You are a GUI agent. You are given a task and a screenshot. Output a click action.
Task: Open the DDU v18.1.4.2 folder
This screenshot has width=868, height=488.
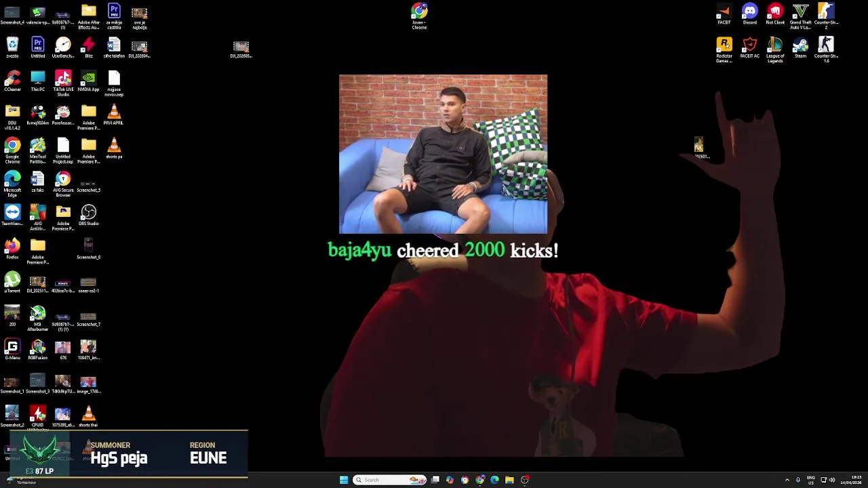[12, 117]
